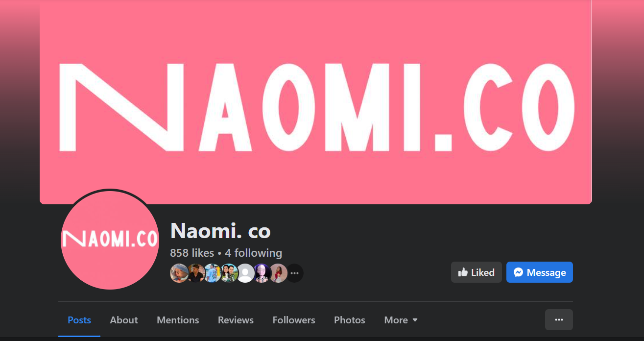644x341 pixels.
Task: Select the Posts tab
Action: tap(79, 320)
